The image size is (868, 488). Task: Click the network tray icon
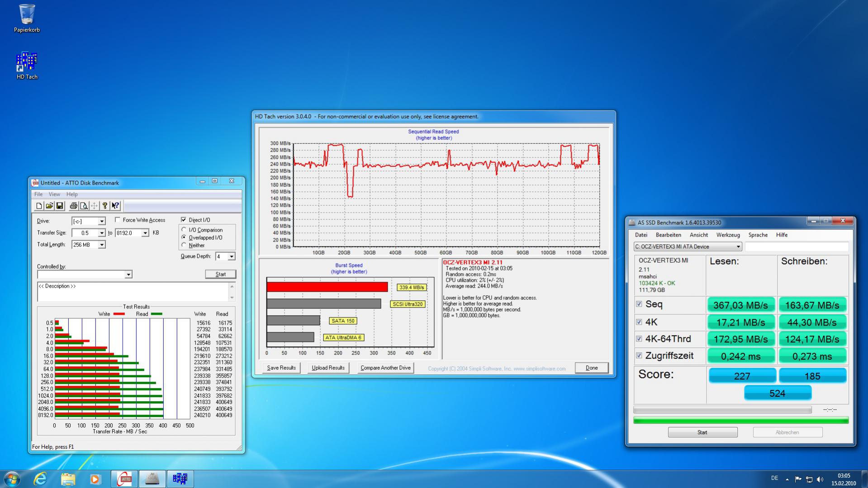(x=809, y=479)
